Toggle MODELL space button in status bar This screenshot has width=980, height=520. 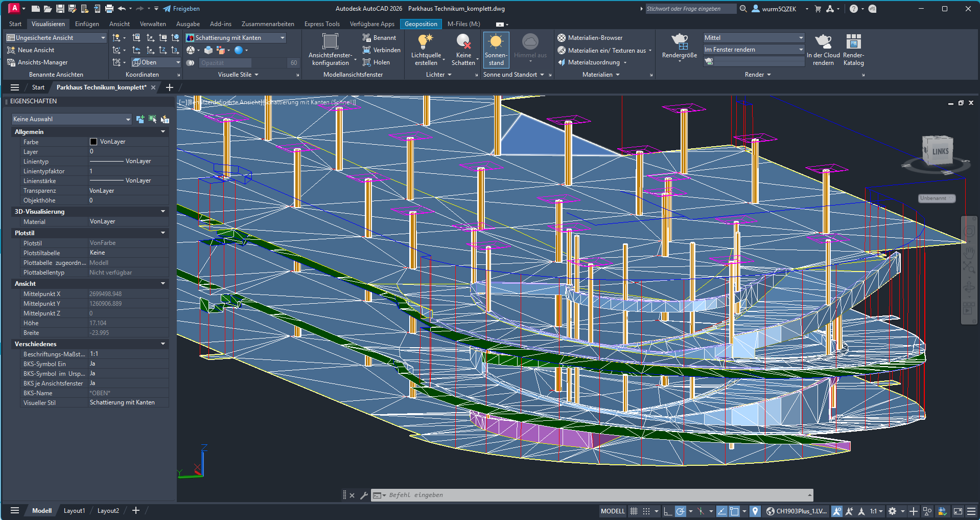coord(612,511)
